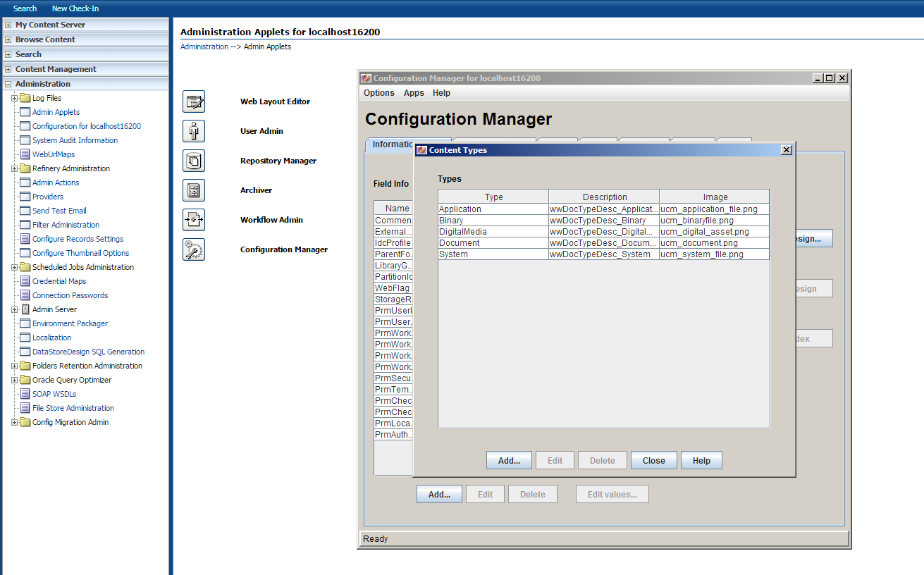Open the Workflow Admin applet icon
The width and height of the screenshot is (924, 575).
coord(194,220)
